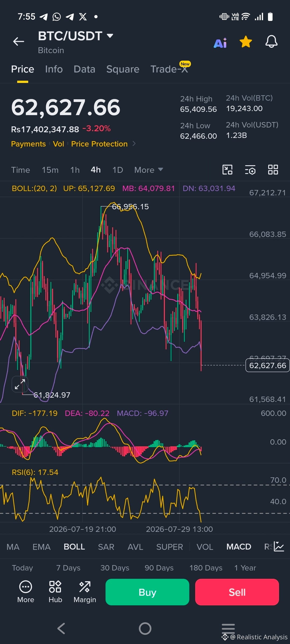Open price alert bell icon

coord(271,42)
